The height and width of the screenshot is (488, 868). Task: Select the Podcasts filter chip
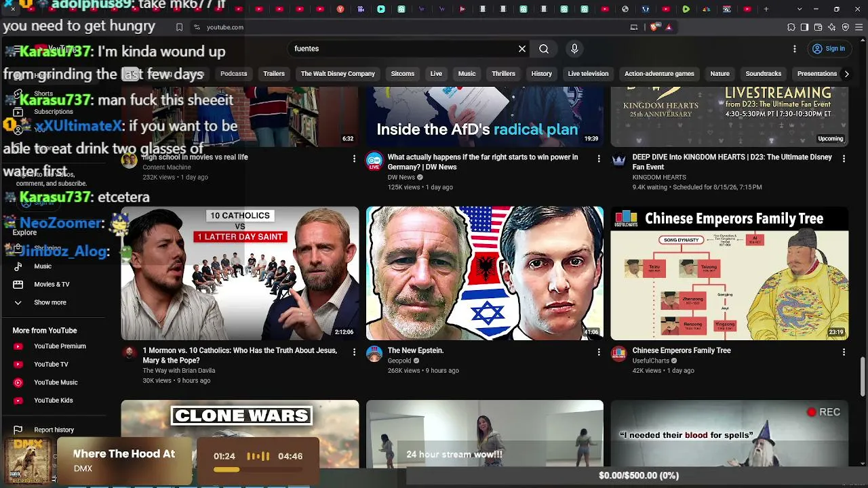tap(233, 74)
